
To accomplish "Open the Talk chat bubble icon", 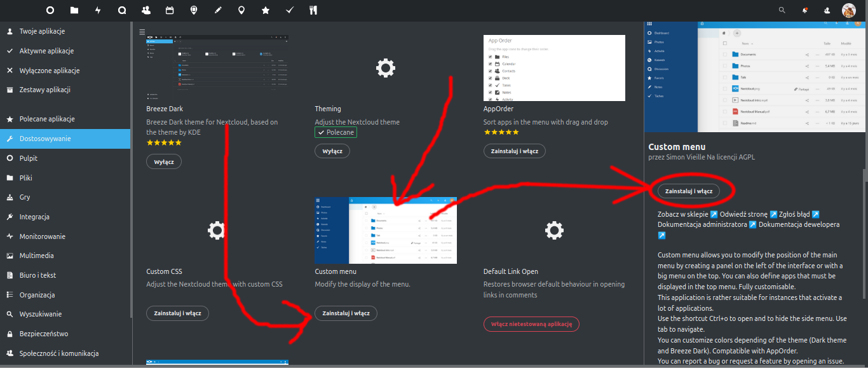I will pyautogui.click(x=122, y=10).
